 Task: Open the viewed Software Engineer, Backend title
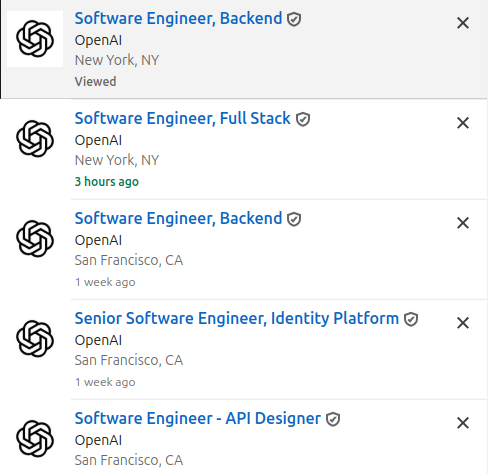(178, 18)
